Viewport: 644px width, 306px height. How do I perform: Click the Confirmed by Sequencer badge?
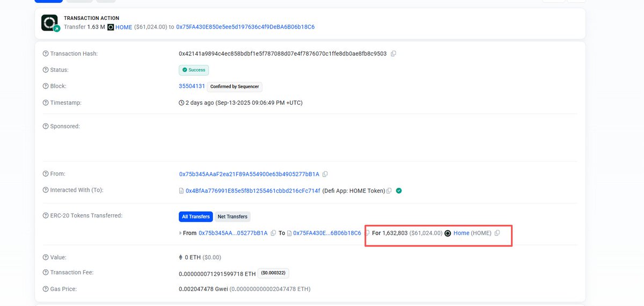[x=235, y=86]
